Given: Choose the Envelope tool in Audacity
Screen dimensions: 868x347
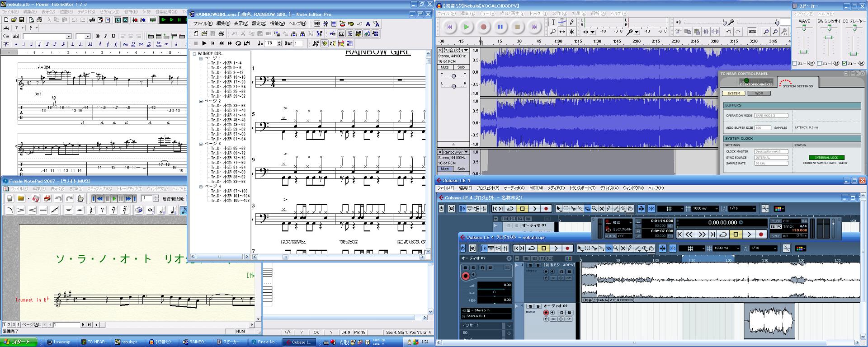Looking at the screenshot, I should pyautogui.click(x=562, y=22).
